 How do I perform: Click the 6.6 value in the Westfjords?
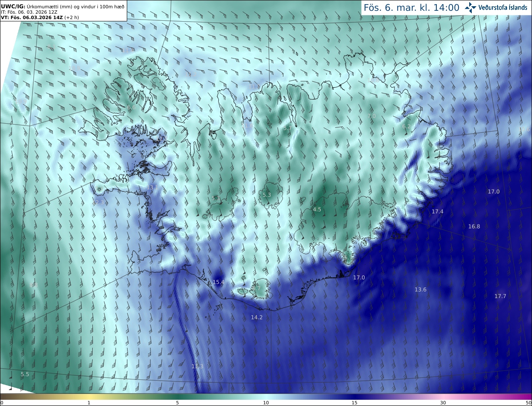tap(131, 108)
